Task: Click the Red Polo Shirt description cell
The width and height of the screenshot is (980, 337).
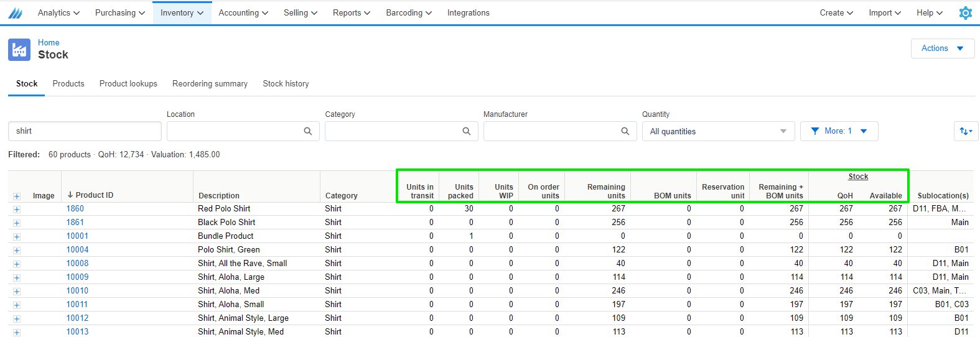Action: [x=224, y=208]
